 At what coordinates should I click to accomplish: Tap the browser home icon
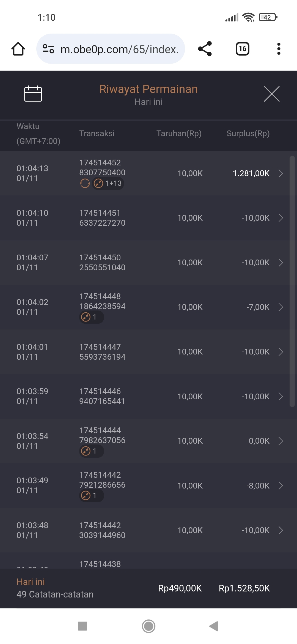(x=18, y=49)
